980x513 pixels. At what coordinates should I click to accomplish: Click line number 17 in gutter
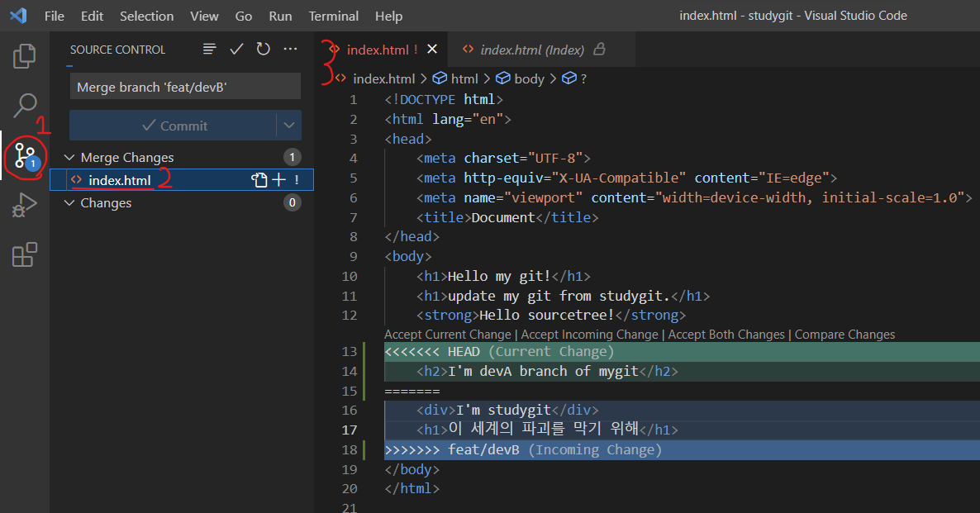(x=350, y=430)
